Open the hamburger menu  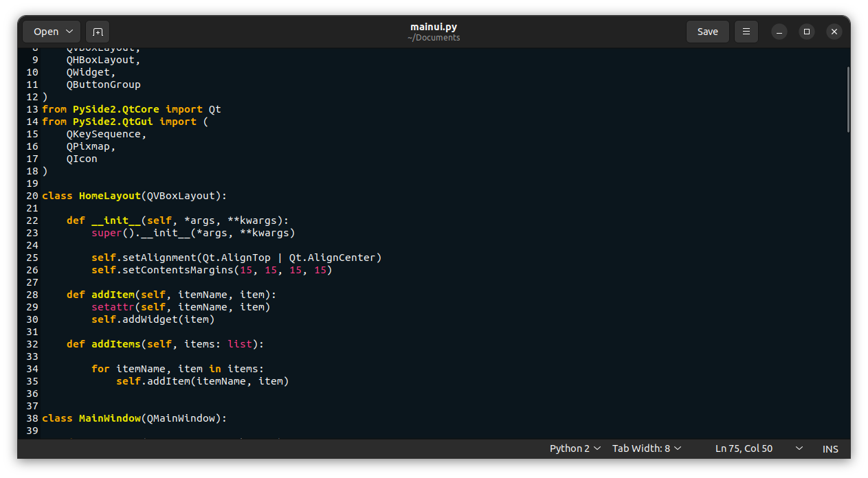point(746,32)
